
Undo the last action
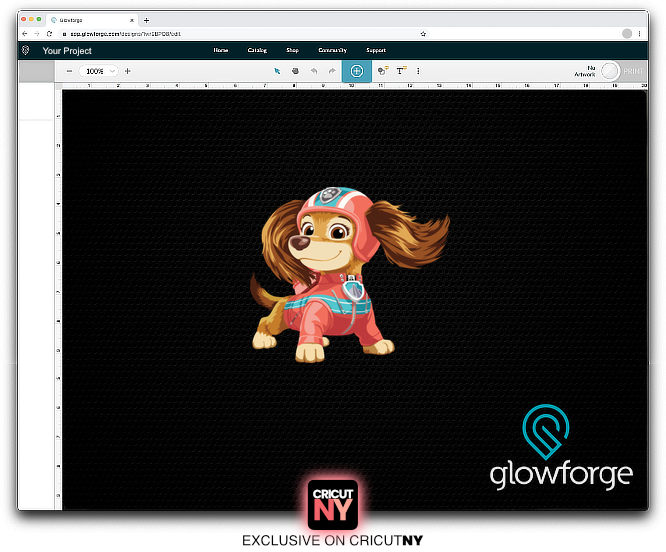pyautogui.click(x=314, y=71)
